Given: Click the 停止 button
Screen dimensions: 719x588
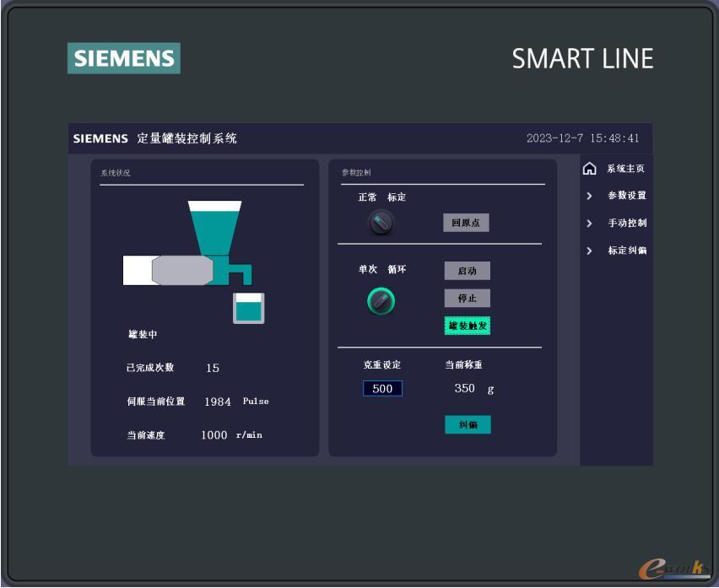Looking at the screenshot, I should pos(467,299).
